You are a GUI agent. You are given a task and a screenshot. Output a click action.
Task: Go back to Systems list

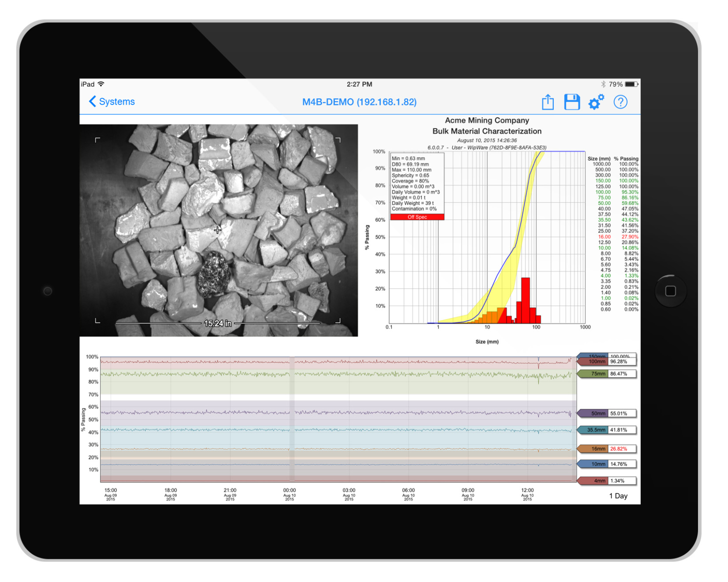[x=112, y=101]
